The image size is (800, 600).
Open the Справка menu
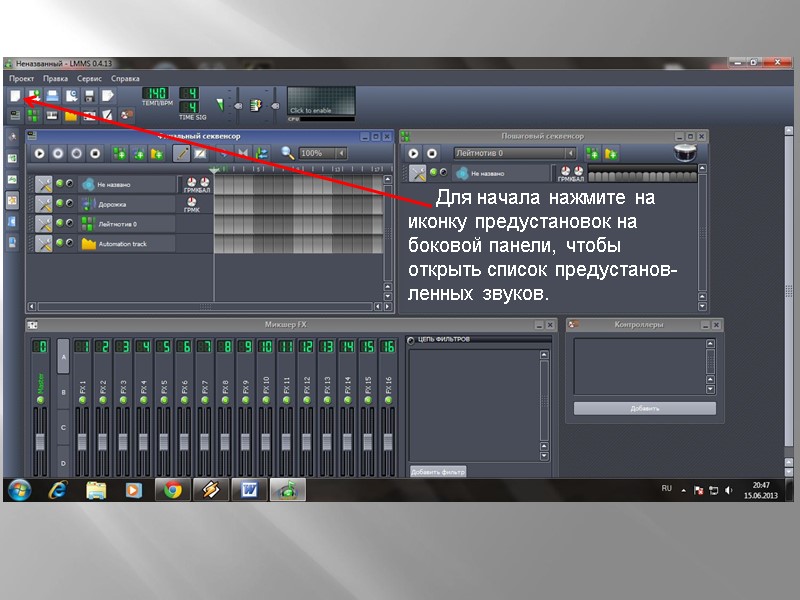125,79
